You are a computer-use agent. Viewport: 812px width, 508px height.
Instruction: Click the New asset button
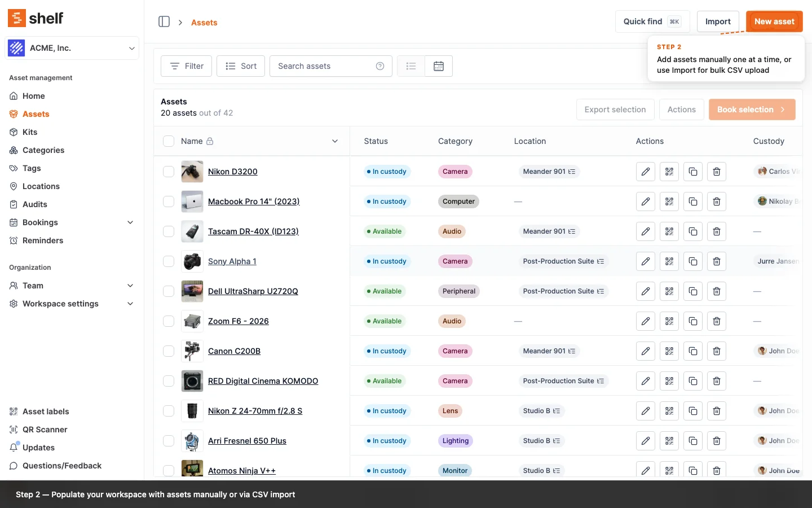(x=774, y=21)
